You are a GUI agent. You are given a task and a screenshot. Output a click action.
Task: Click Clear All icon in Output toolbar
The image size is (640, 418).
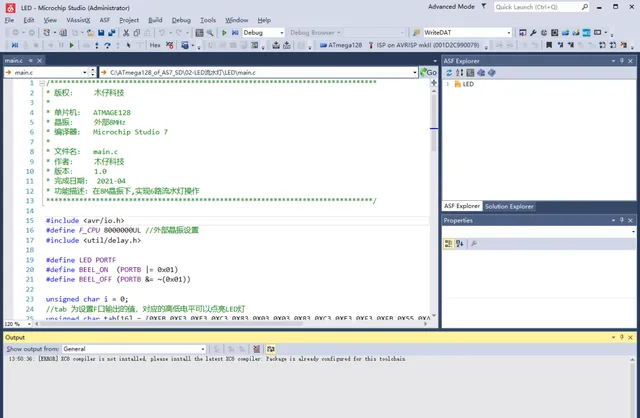coord(256,349)
